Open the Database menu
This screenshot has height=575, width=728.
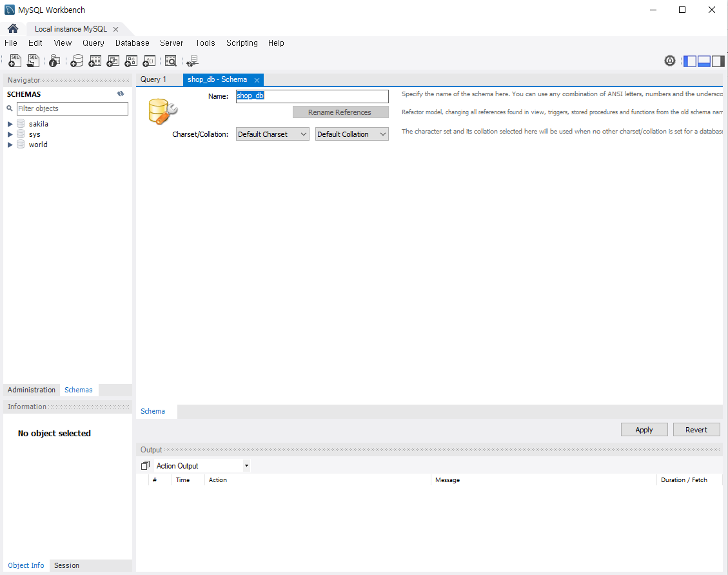(132, 43)
